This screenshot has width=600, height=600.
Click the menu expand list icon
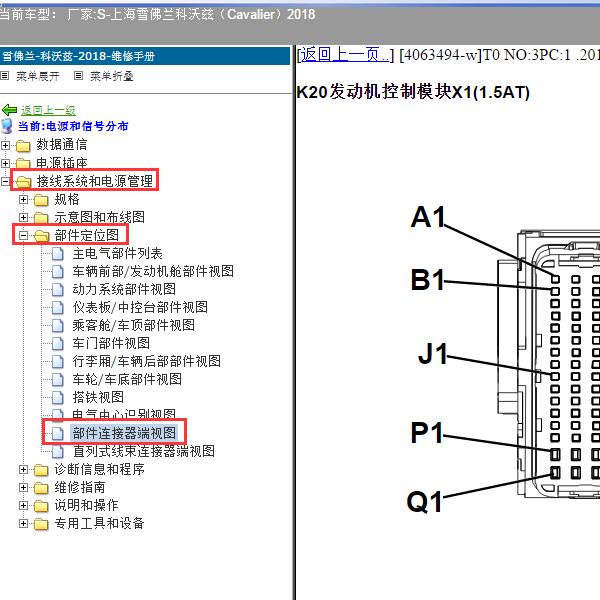(5, 76)
